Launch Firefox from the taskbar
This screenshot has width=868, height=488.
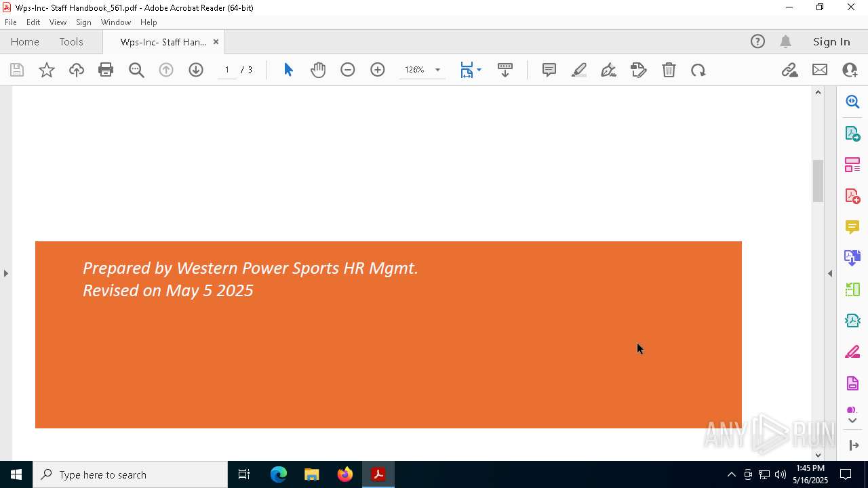pos(345,474)
